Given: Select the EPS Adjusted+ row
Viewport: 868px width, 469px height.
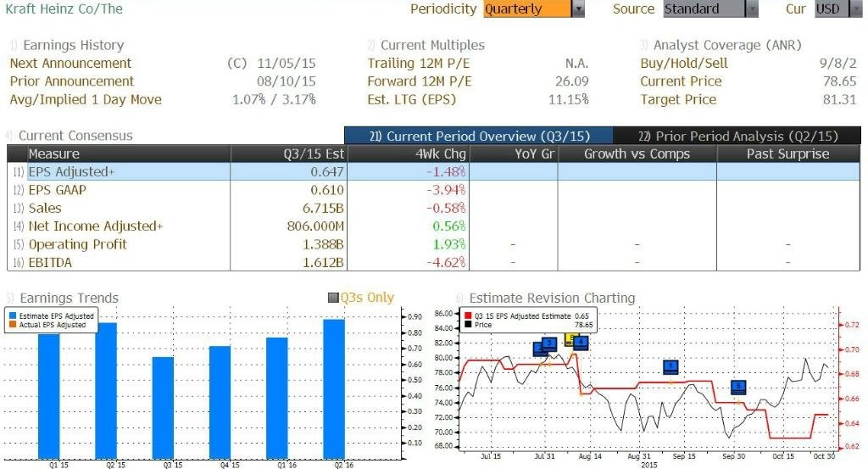Looking at the screenshot, I should (433, 171).
